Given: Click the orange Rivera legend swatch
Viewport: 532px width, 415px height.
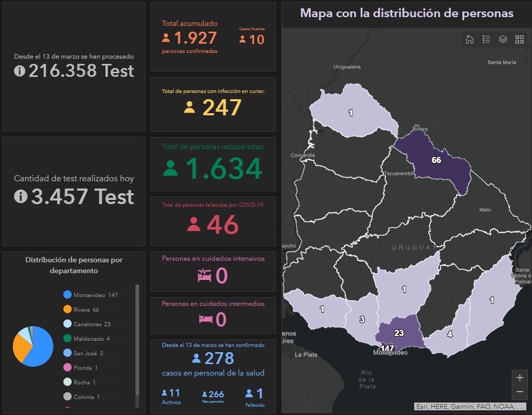Looking at the screenshot, I should pyautogui.click(x=67, y=310).
